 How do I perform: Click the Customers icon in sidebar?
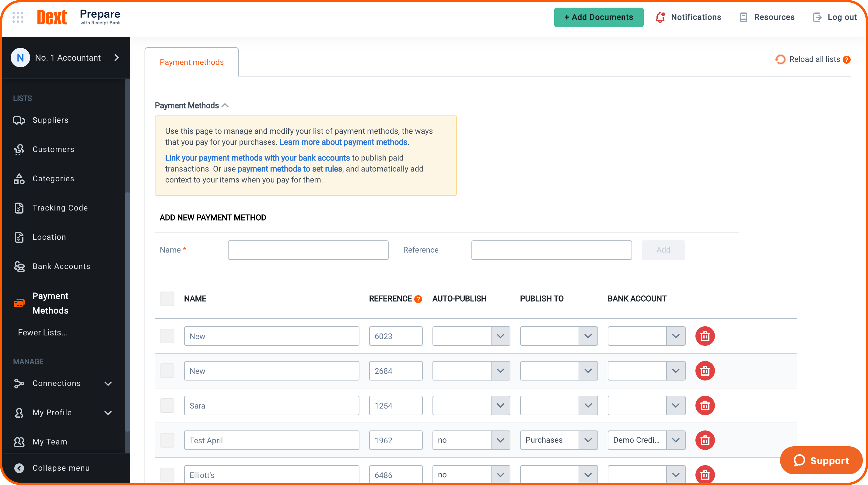19,149
